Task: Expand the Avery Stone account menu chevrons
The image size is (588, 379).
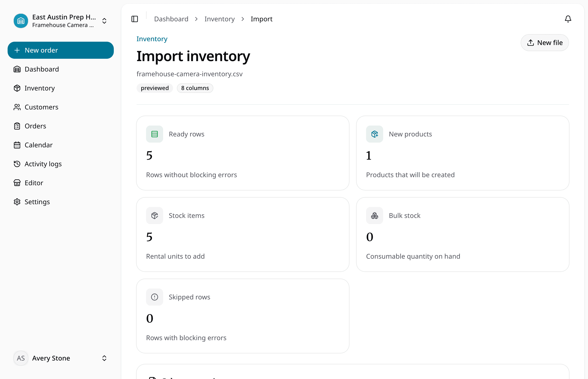Action: pyautogui.click(x=104, y=358)
